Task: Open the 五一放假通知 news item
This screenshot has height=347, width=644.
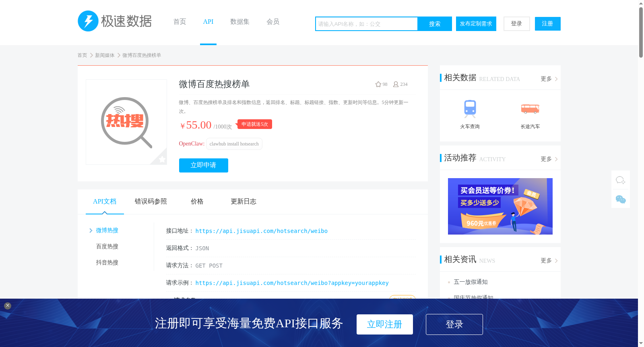Action: coord(471,282)
